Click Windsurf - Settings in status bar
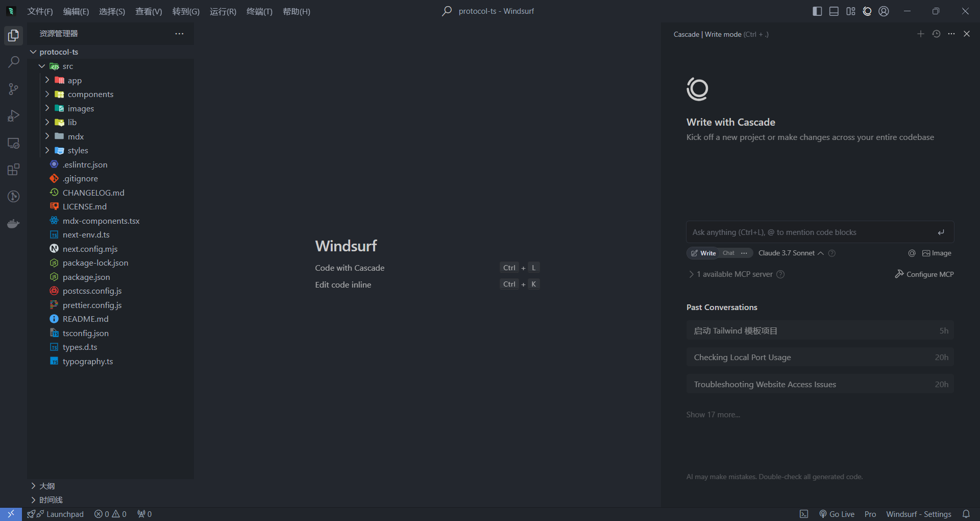 [919, 514]
